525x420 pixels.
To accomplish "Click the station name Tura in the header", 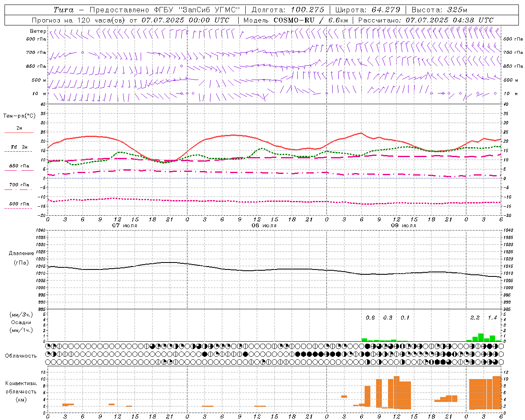I will (x=64, y=10).
